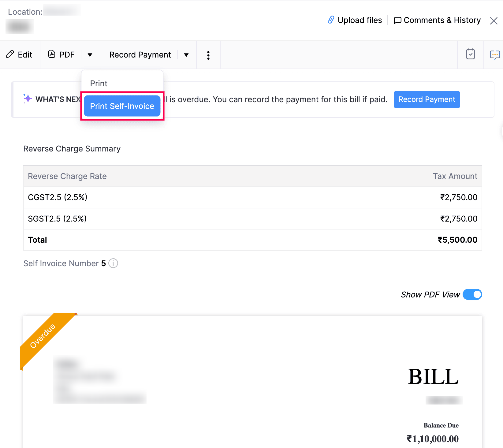Close the bill details panel
503x448 pixels.
click(x=494, y=21)
